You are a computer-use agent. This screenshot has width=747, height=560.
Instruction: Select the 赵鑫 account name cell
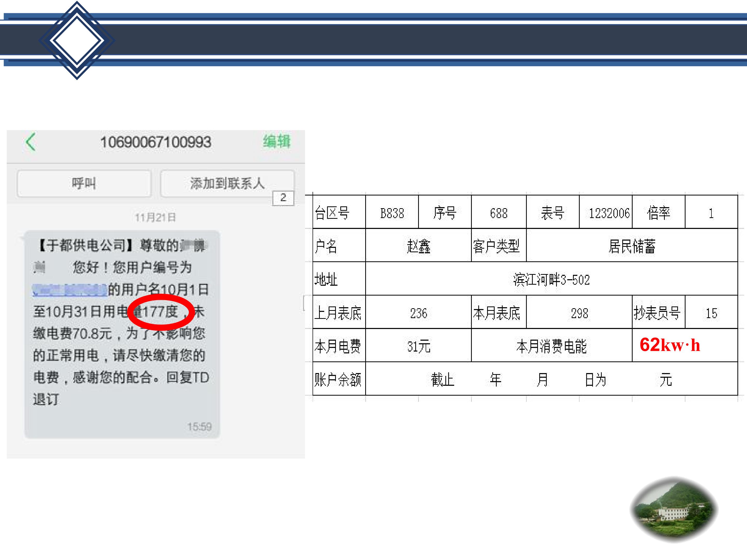[418, 246]
